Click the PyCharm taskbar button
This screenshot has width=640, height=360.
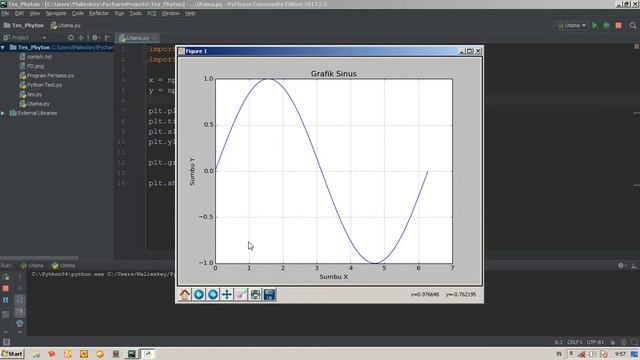coord(131,354)
